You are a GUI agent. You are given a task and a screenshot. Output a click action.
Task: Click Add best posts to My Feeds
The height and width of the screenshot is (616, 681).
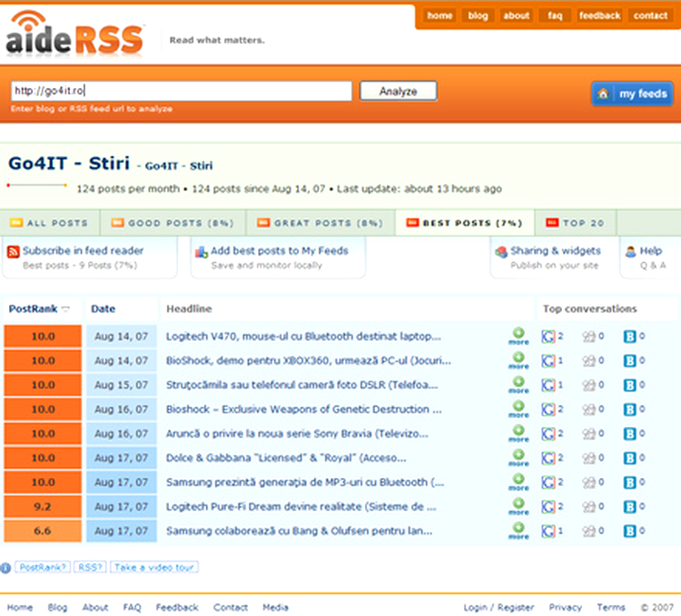click(x=280, y=251)
